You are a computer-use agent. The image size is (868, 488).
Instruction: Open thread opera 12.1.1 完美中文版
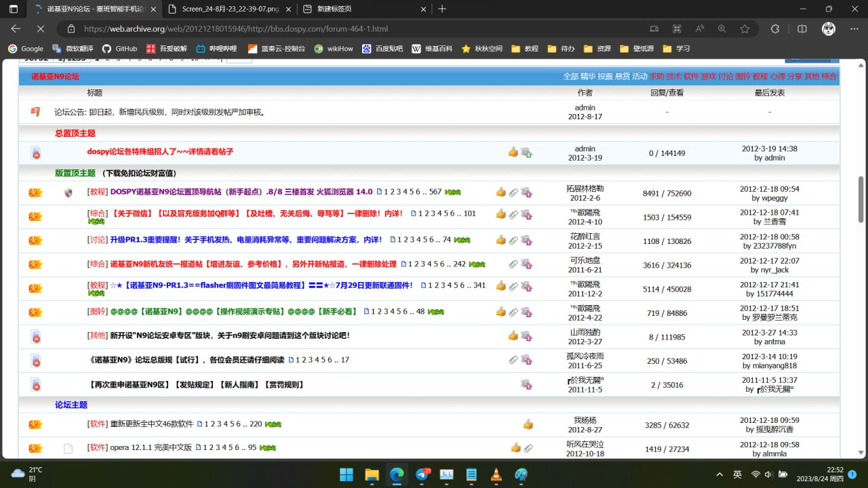(x=151, y=448)
